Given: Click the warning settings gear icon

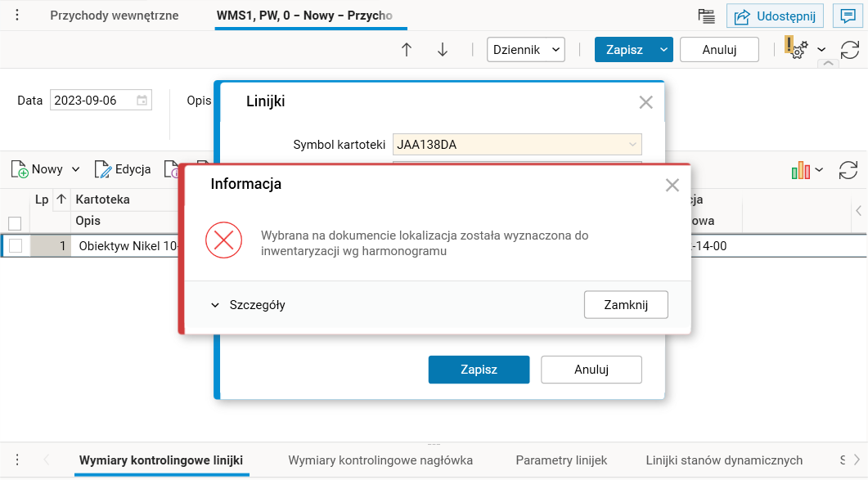Looking at the screenshot, I should 795,49.
